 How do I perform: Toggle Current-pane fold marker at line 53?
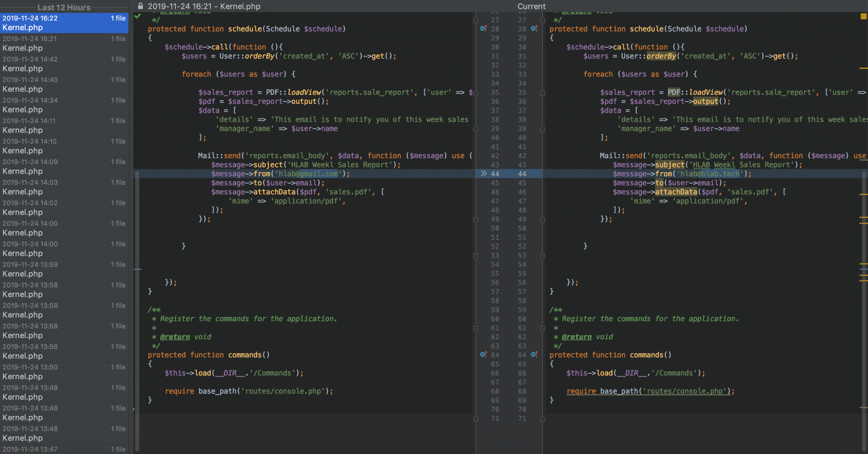coord(542,256)
